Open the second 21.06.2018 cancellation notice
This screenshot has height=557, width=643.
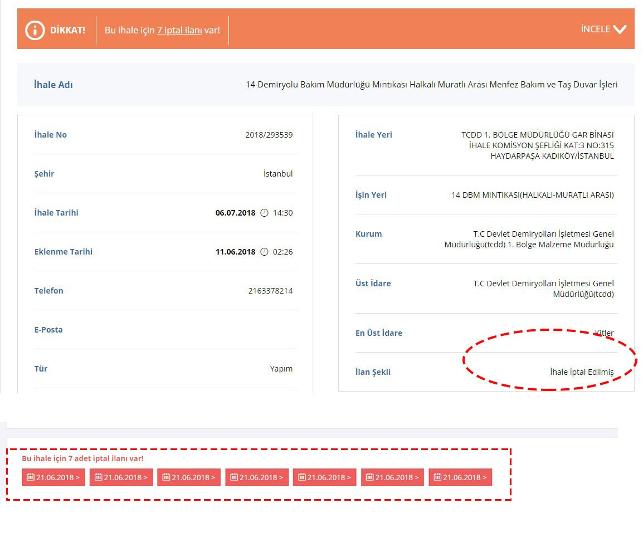click(120, 477)
